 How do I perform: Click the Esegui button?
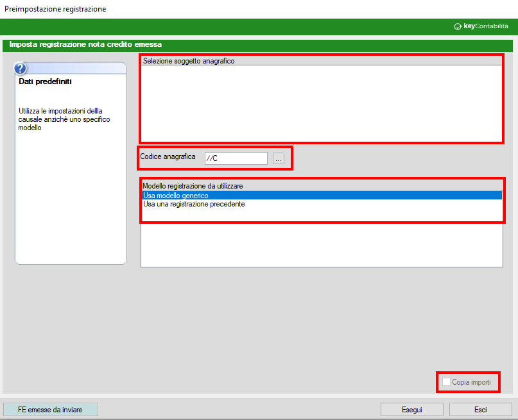click(x=411, y=410)
